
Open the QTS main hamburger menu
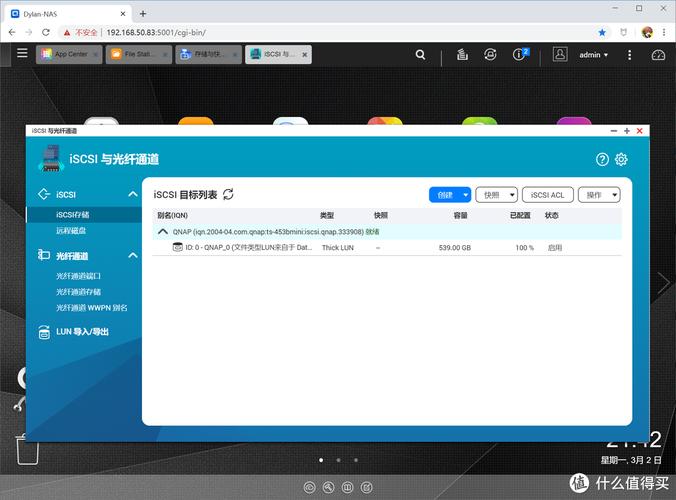22,54
